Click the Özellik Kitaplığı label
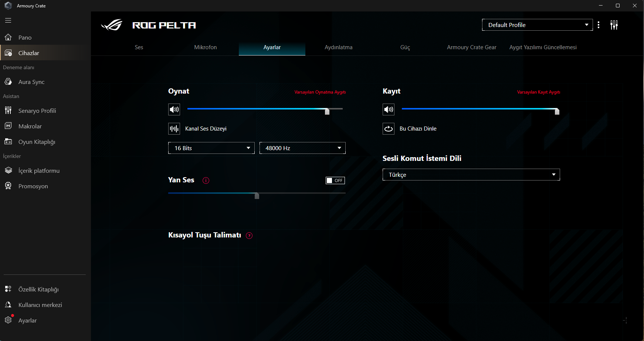The width and height of the screenshot is (644, 341). [x=39, y=289]
